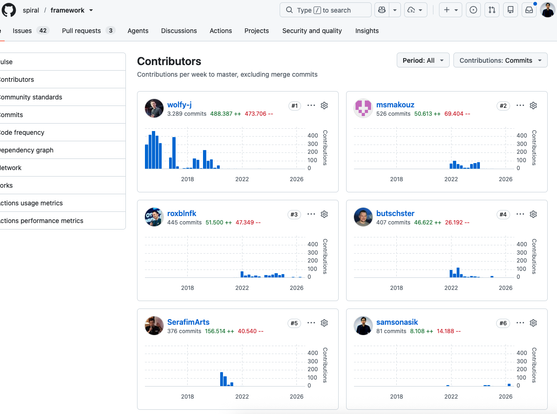The height and width of the screenshot is (414, 557).
Task: Expand the Copilot dropdown arrow
Action: click(395, 10)
